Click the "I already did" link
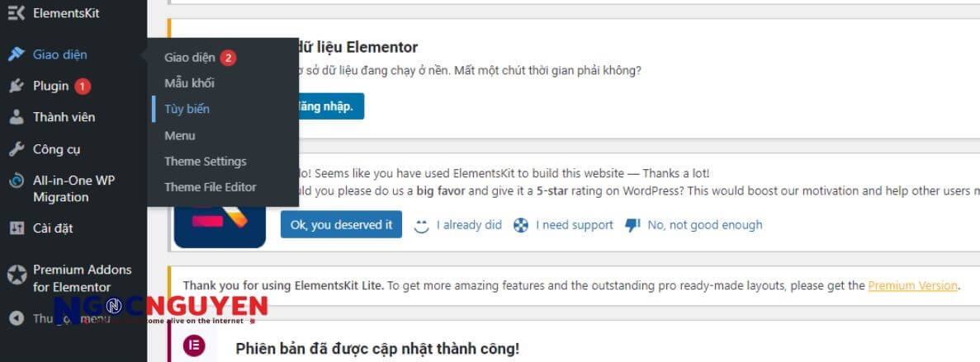This screenshot has width=980, height=362. (468, 225)
